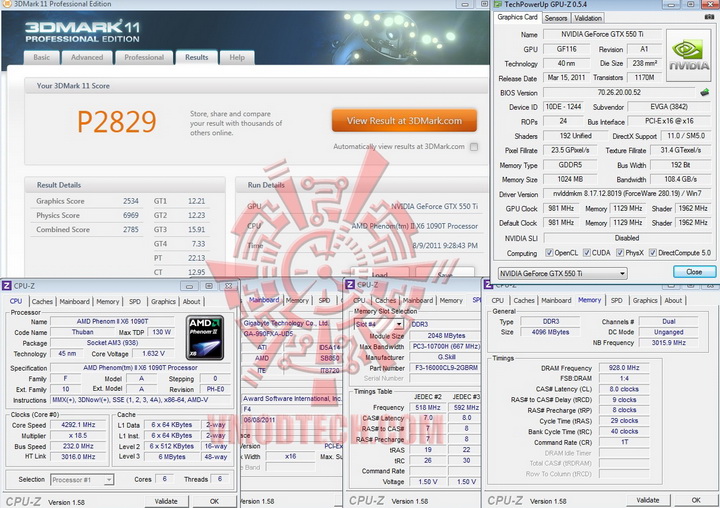Click OK in CPU-Z processor window
Viewport: 720px width, 508px height.
click(x=214, y=501)
